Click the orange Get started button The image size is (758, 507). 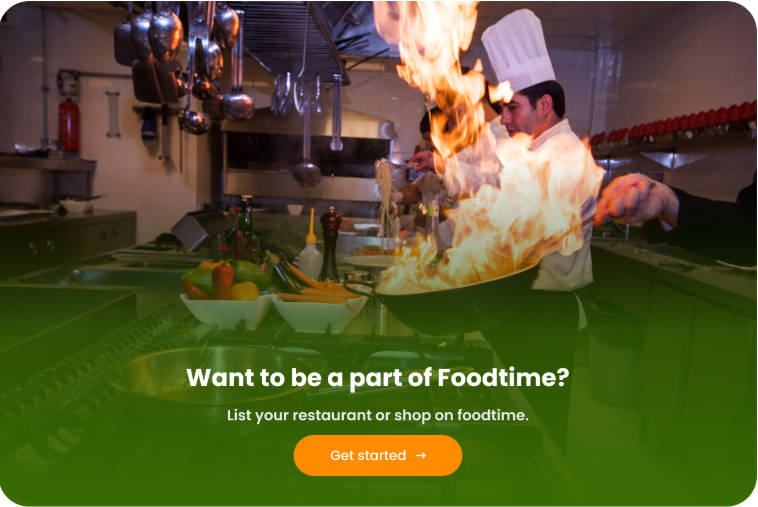378,455
